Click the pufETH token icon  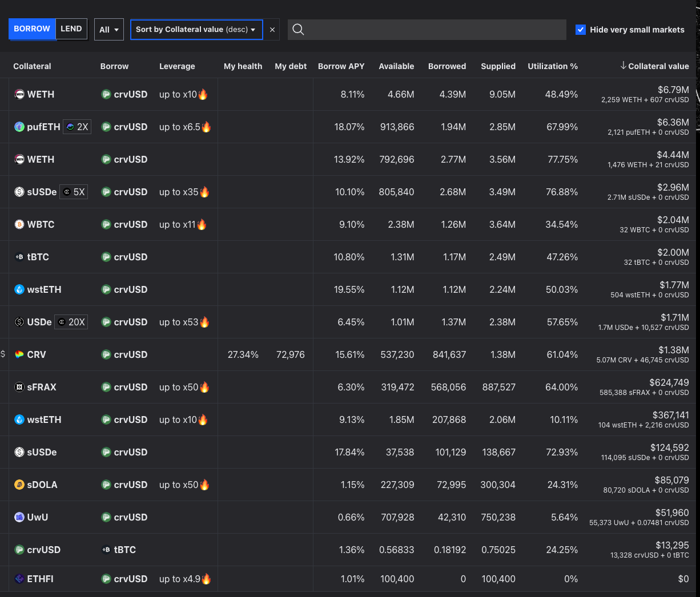[19, 127]
